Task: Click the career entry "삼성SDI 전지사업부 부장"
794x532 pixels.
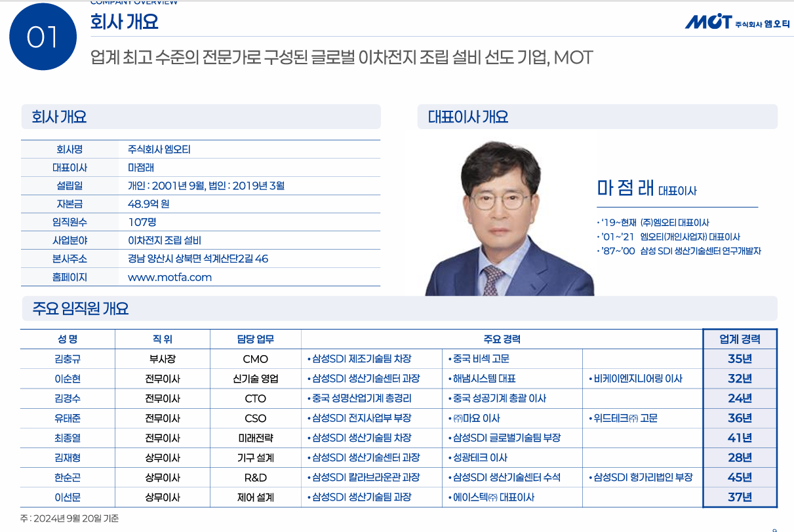Action: [359, 418]
